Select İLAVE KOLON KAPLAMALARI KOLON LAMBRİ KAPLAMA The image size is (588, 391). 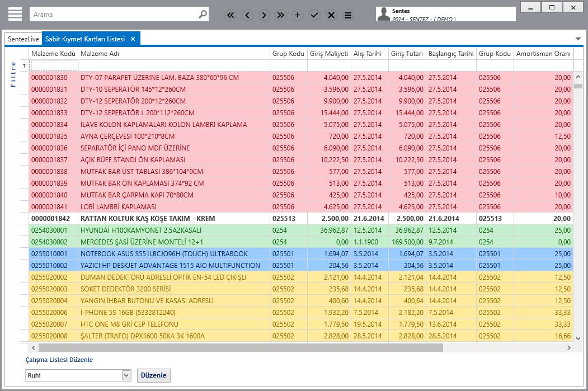(301, 125)
